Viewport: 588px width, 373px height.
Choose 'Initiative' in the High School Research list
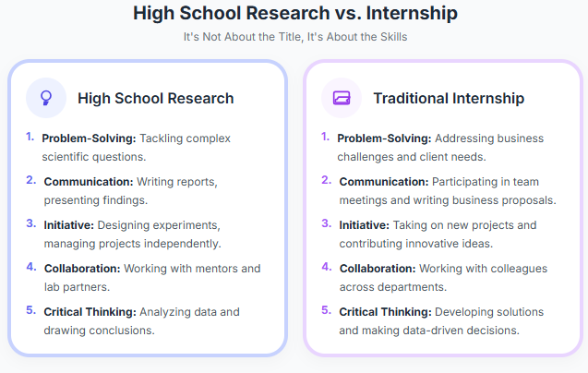coord(67,225)
